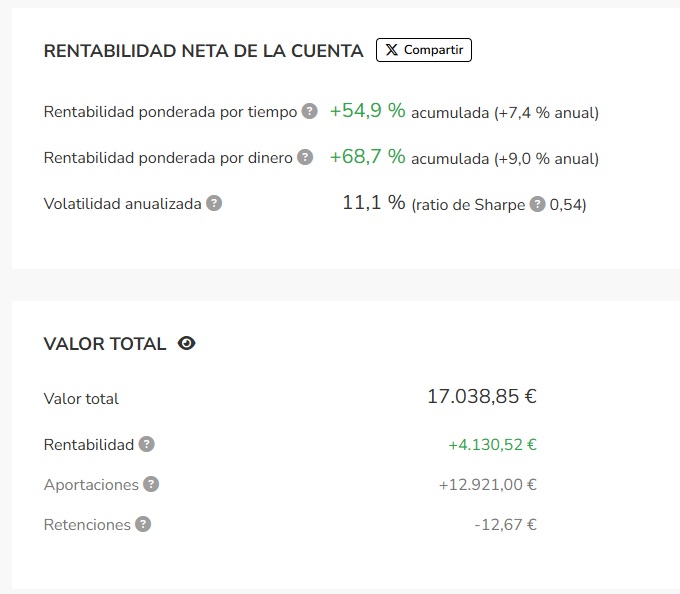Show help for ratio de Sharpe
Viewport: 680px width, 594px height.
[537, 204]
